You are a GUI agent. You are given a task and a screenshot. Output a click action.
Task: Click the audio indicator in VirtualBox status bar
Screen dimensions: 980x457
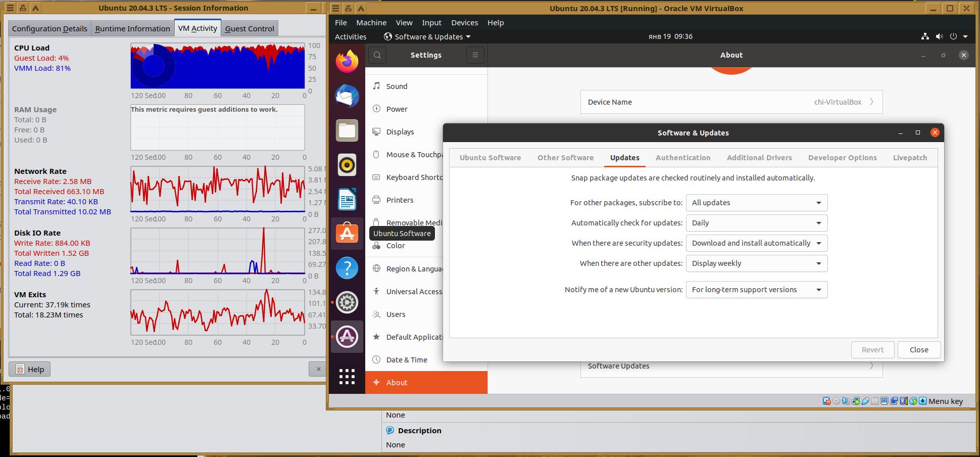tap(846, 401)
